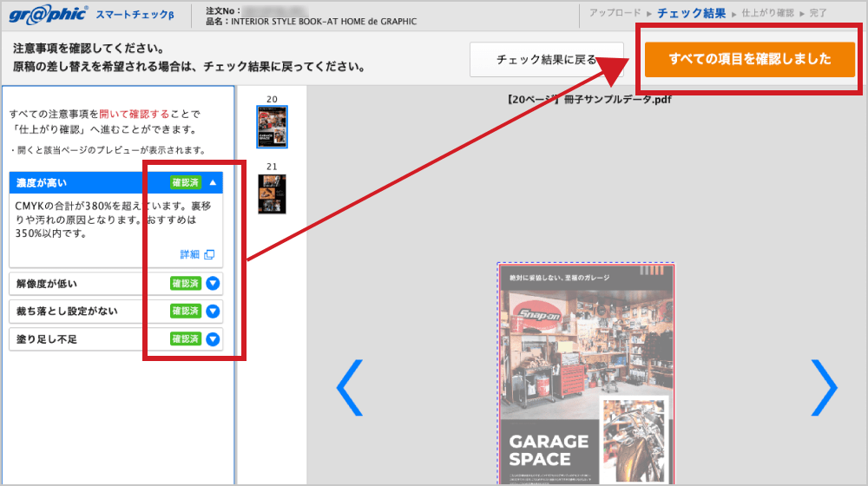Click the 仕上がり確認 step in breadcrumb

pos(768,13)
